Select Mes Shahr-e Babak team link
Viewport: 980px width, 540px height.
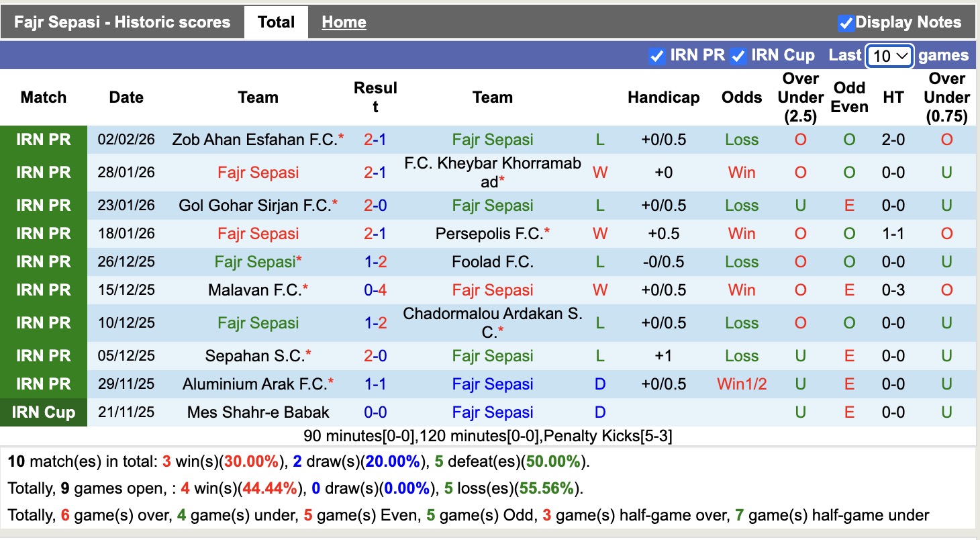258,412
